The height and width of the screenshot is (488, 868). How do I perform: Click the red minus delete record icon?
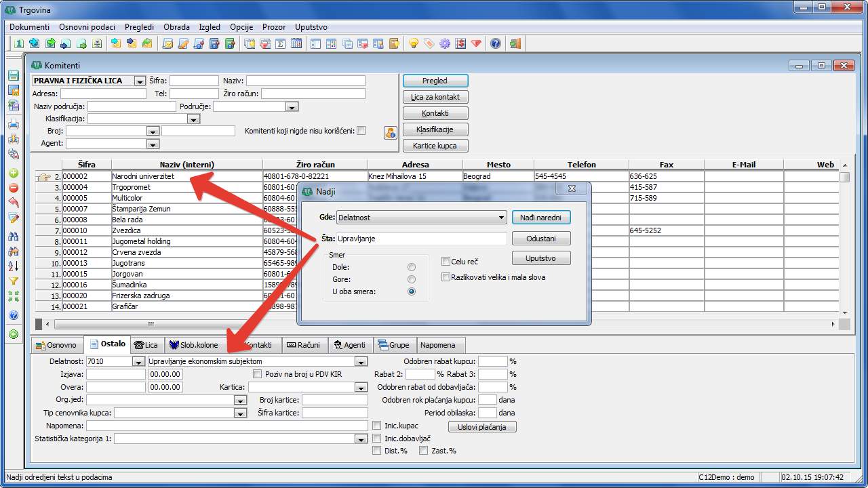tap(13, 188)
